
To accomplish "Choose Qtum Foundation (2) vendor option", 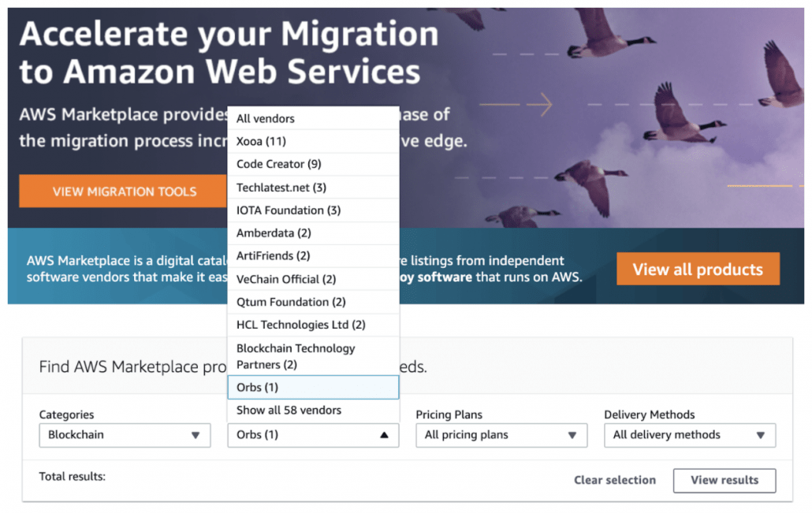I will [x=313, y=302].
